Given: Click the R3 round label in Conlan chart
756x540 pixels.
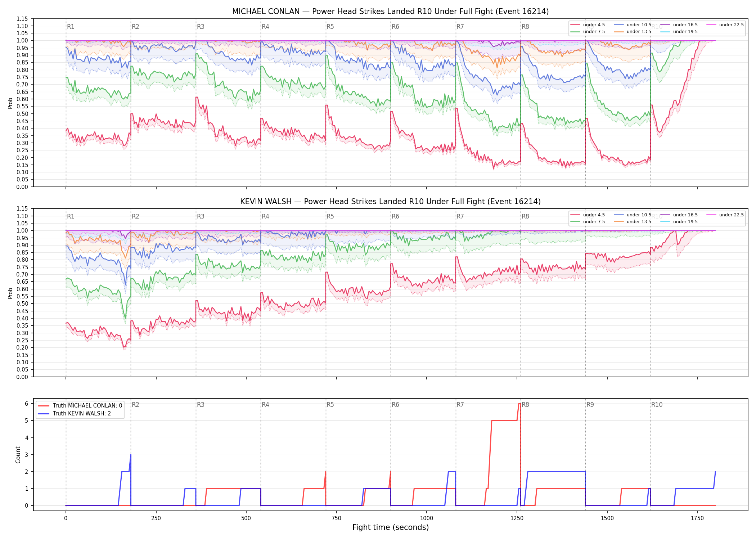Looking at the screenshot, I should 201,27.
